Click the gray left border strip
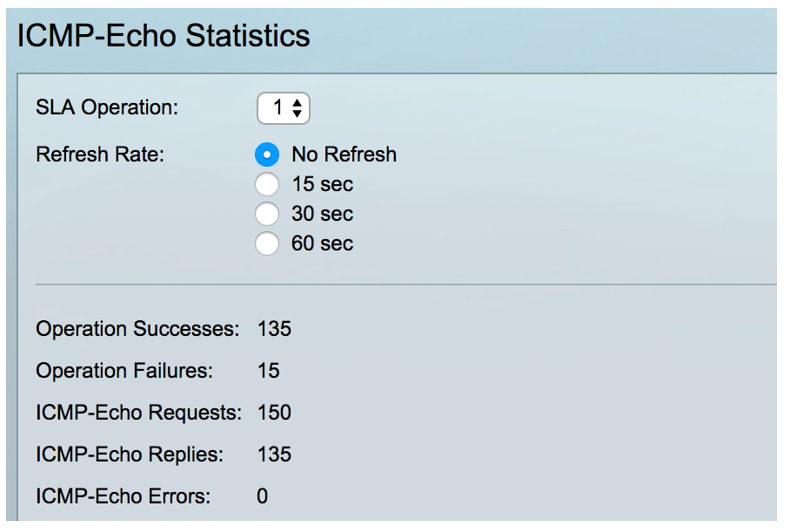The width and height of the screenshot is (787, 528). 8,300
